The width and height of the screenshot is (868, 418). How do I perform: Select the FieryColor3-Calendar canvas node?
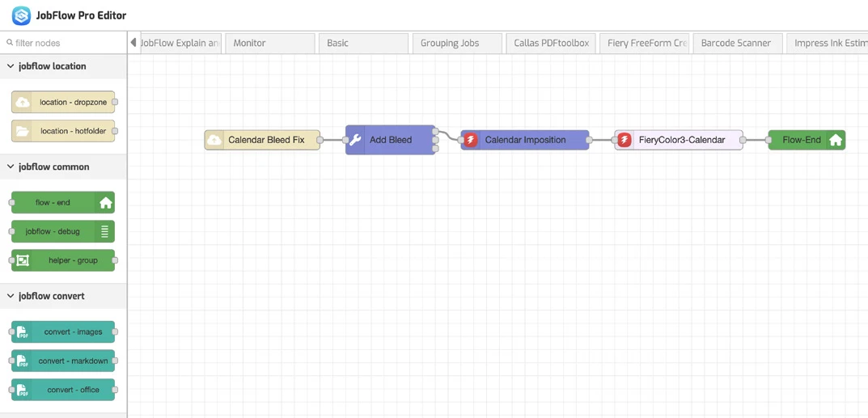click(679, 140)
